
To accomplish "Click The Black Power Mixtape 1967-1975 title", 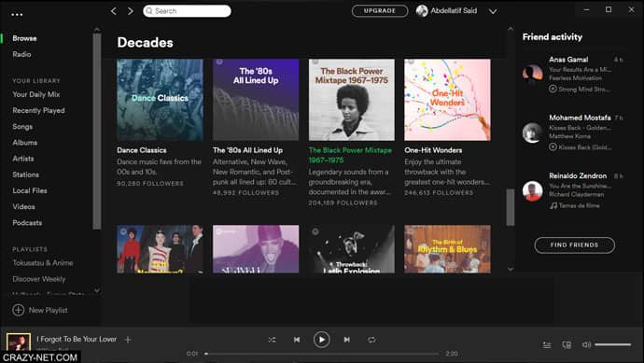I will tap(350, 155).
